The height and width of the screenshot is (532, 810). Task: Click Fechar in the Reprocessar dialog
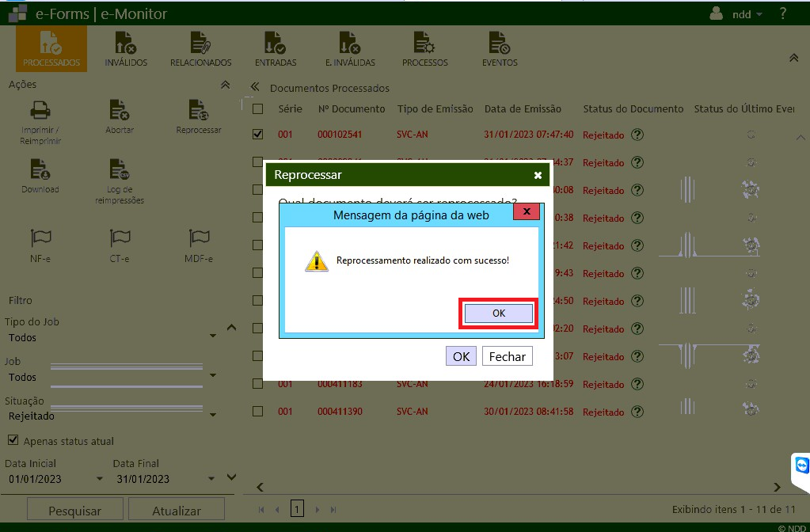coord(508,356)
